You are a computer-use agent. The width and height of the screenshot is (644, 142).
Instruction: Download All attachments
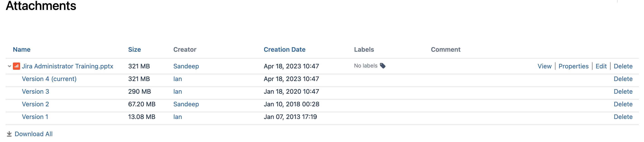34,134
